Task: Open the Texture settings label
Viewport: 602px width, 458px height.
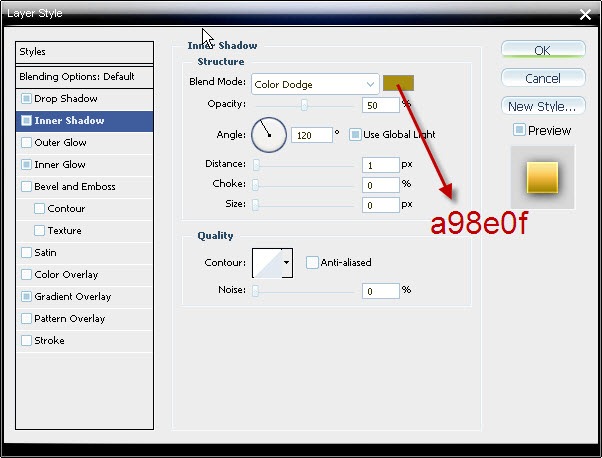Action: click(64, 231)
